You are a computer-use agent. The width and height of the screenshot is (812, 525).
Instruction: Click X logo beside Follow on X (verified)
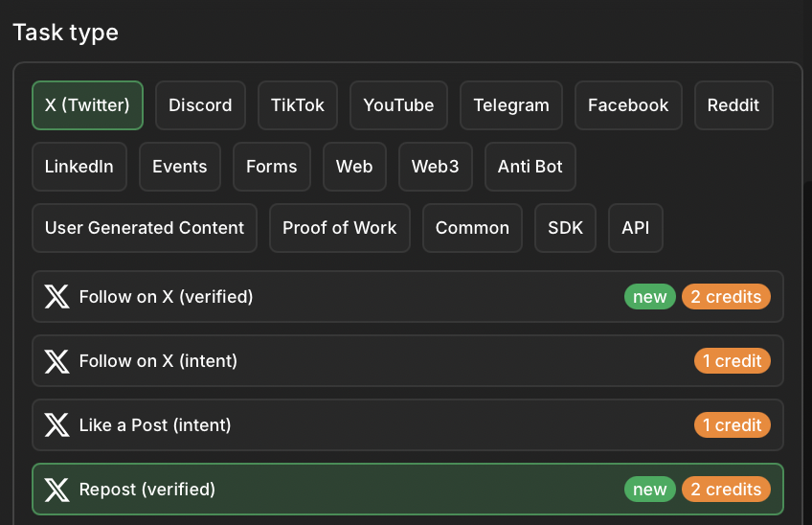click(x=56, y=296)
